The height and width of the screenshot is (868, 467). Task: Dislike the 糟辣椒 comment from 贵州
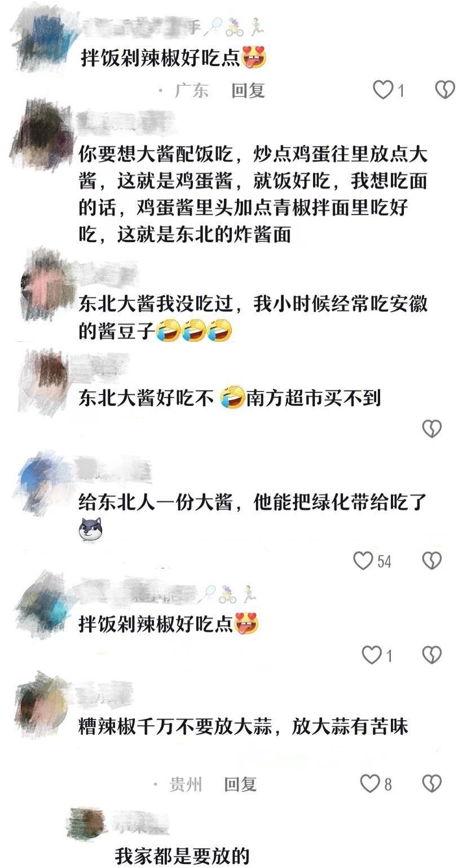432,783
